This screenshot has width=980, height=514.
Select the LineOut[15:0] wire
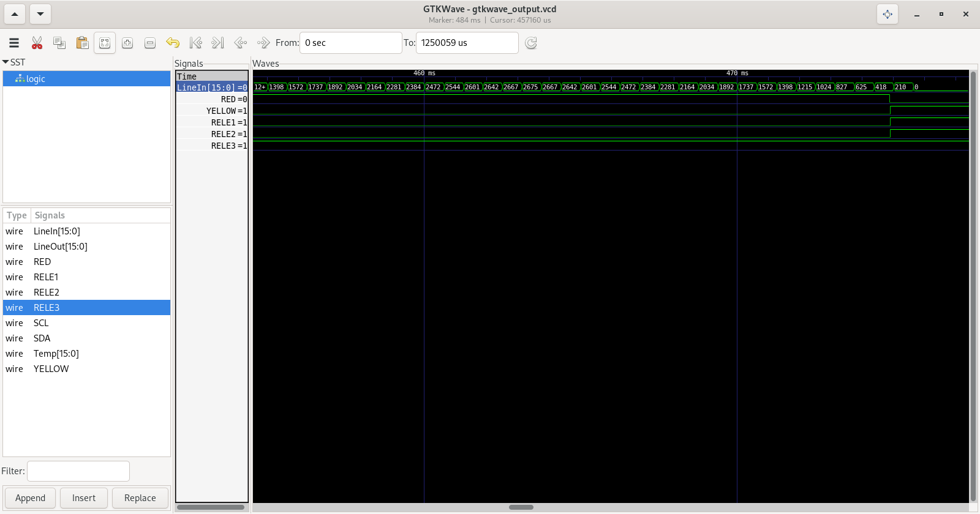[x=86, y=247]
